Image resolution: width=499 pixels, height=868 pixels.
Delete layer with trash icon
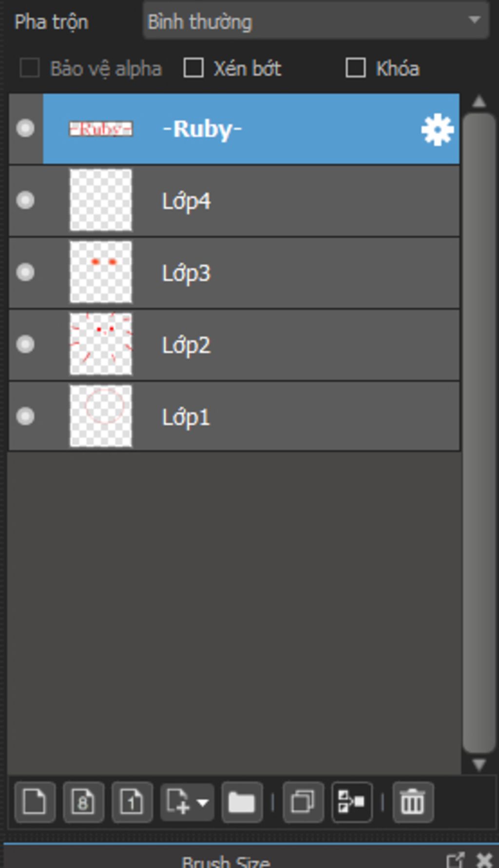click(x=413, y=802)
